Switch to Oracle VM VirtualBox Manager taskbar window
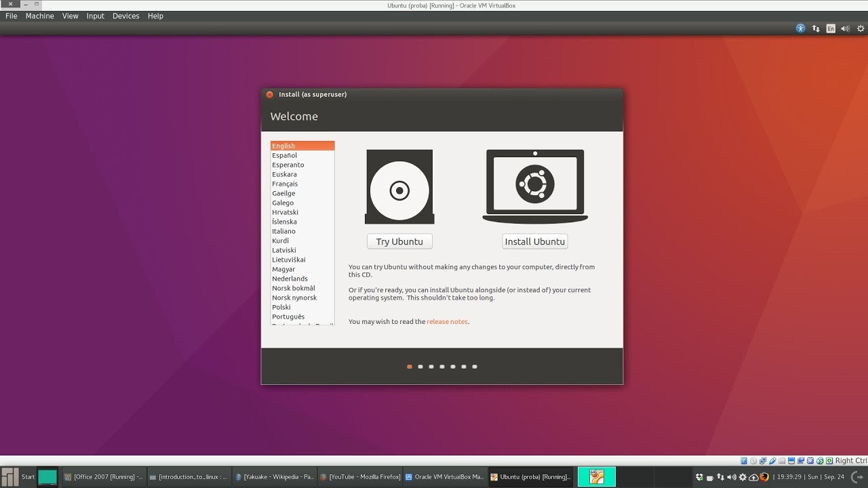 pos(445,477)
